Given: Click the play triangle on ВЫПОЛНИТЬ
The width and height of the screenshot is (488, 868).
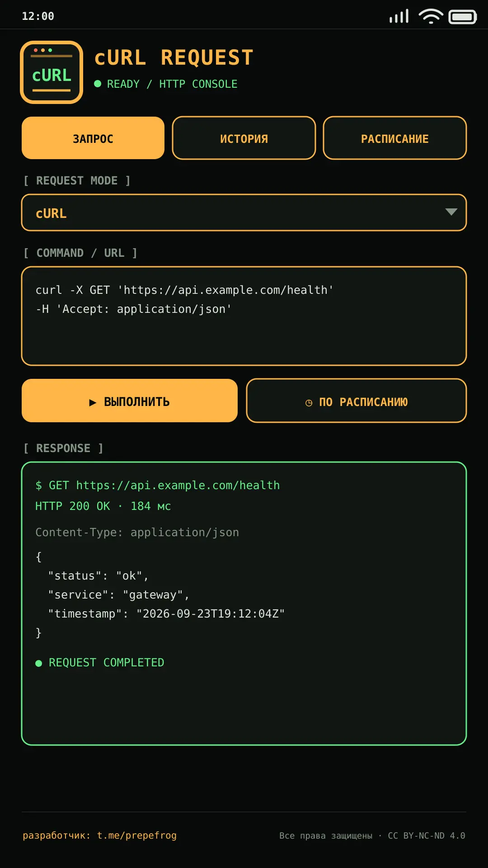Looking at the screenshot, I should coord(93,402).
